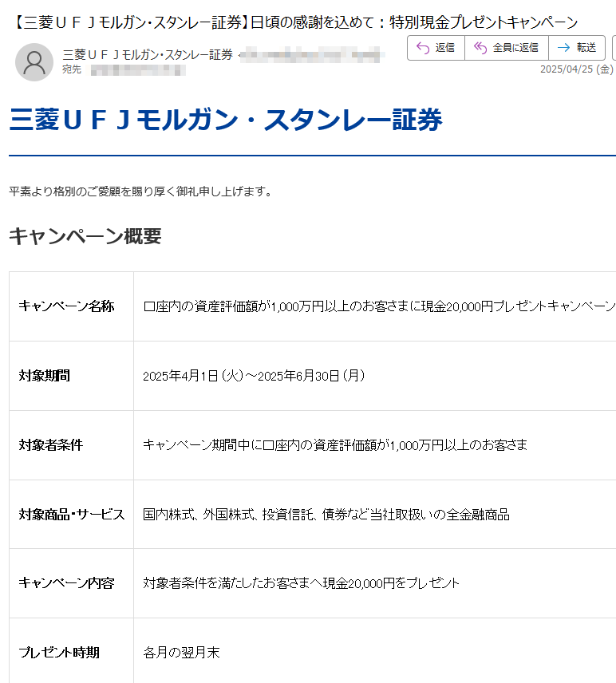
Task: Click the blue 三菱UFJモルガン・スタンレー証券 heading
Action: coord(226,120)
